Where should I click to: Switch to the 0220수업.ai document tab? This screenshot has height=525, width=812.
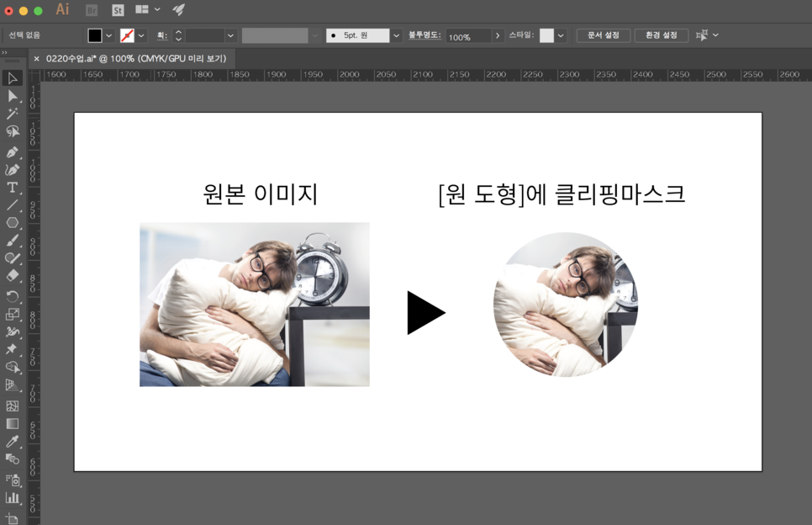136,59
